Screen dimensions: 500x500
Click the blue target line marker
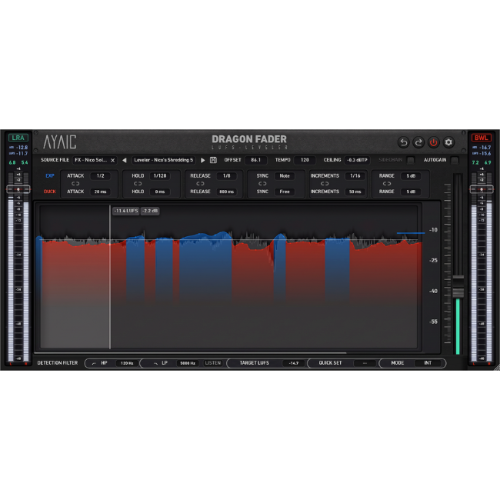tap(411, 233)
